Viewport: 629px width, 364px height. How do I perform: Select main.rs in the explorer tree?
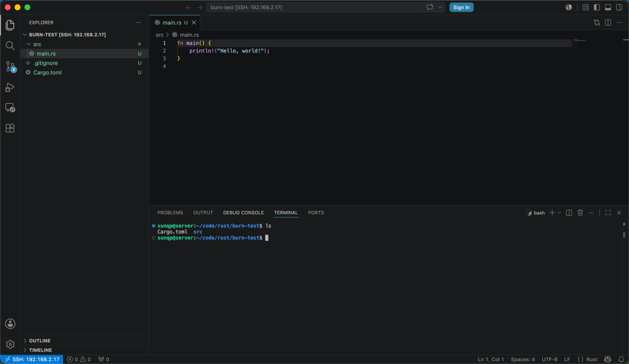[84, 54]
